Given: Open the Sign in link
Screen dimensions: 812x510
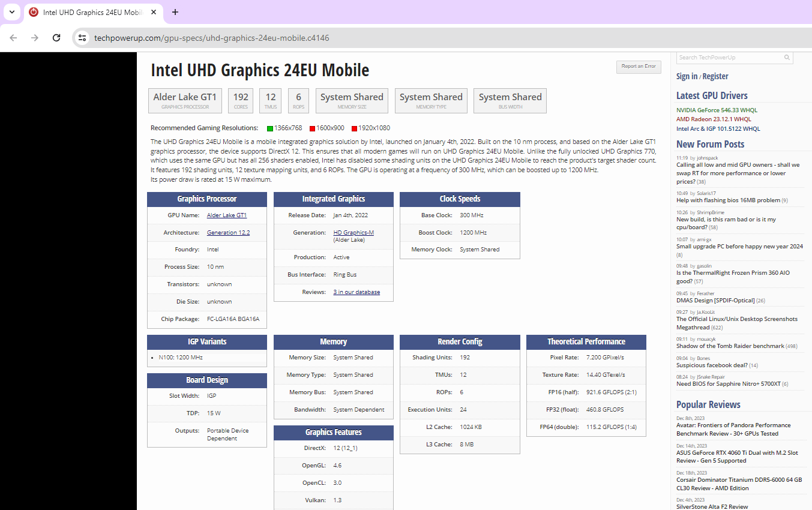Looking at the screenshot, I should click(687, 76).
